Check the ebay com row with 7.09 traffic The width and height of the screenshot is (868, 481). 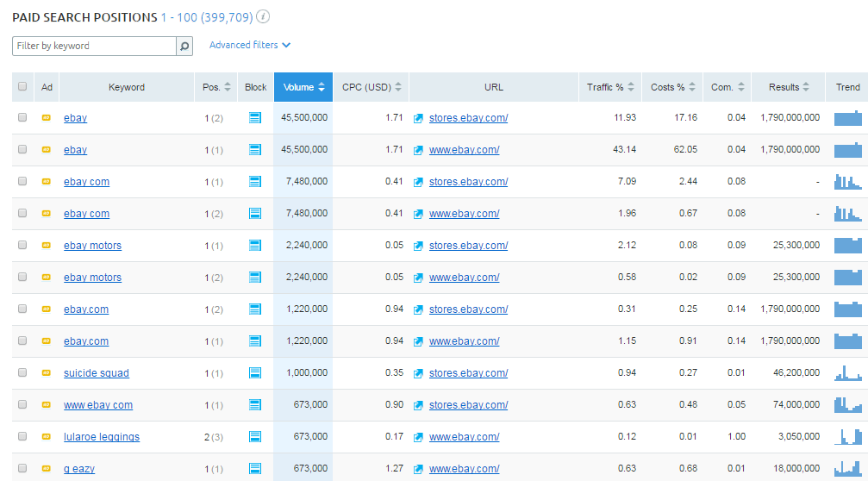click(x=22, y=181)
